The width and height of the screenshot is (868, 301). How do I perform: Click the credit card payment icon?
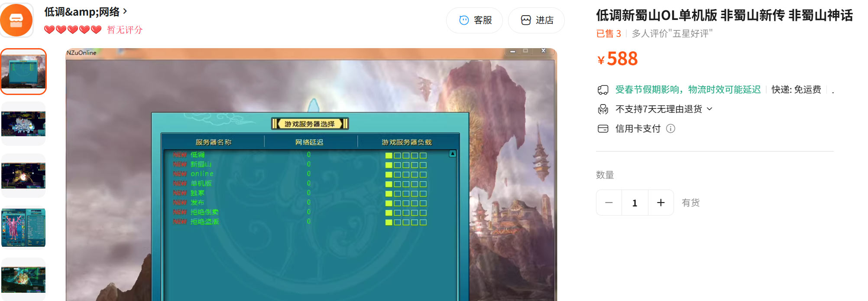tap(603, 129)
